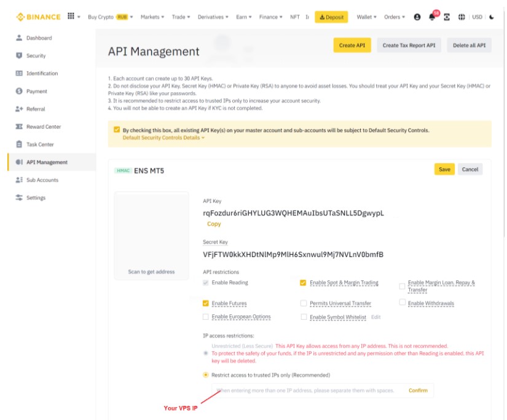Click Edit beside Enable Symbol Whitelist
Viewport: 507px width, 420px height.
[x=375, y=317]
